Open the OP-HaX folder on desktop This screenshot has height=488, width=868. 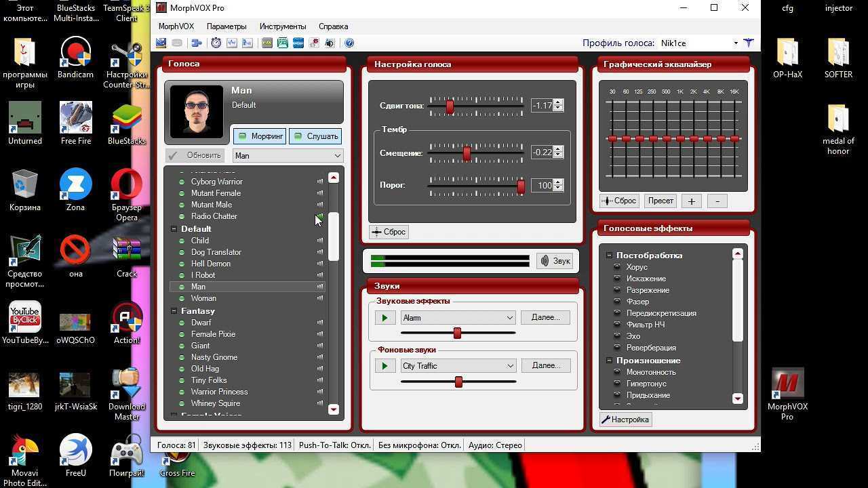click(787, 58)
